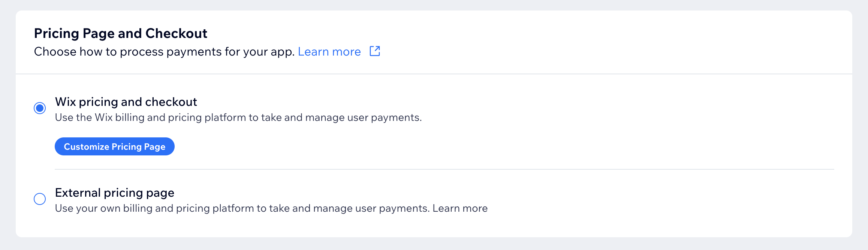Click the Customize Pricing Page button
This screenshot has width=868, height=250.
(115, 146)
